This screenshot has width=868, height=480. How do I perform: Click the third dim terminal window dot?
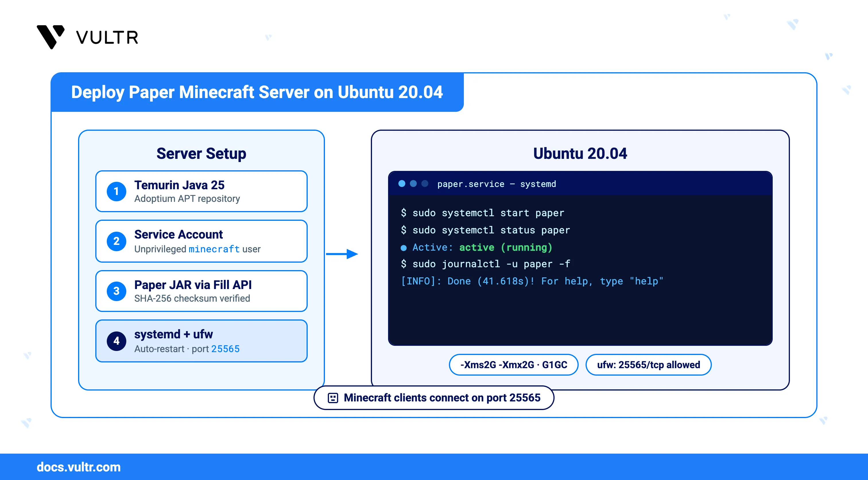425,184
